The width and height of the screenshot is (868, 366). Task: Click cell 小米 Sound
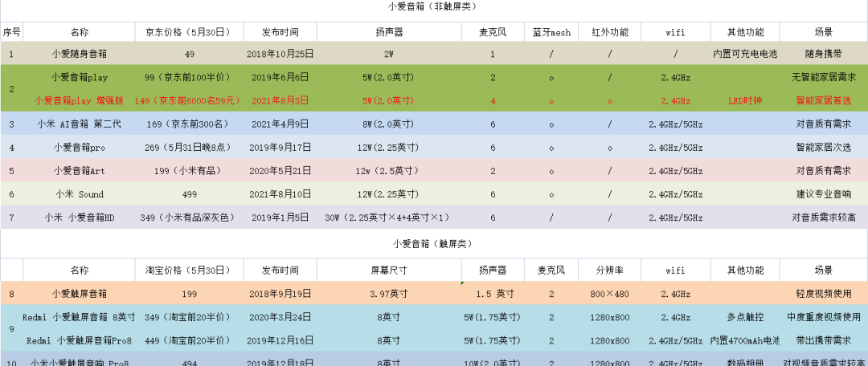pyautogui.click(x=79, y=194)
